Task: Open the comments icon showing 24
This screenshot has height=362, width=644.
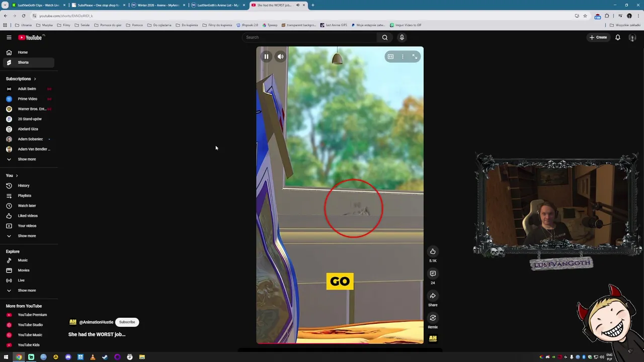Action: [433, 274]
